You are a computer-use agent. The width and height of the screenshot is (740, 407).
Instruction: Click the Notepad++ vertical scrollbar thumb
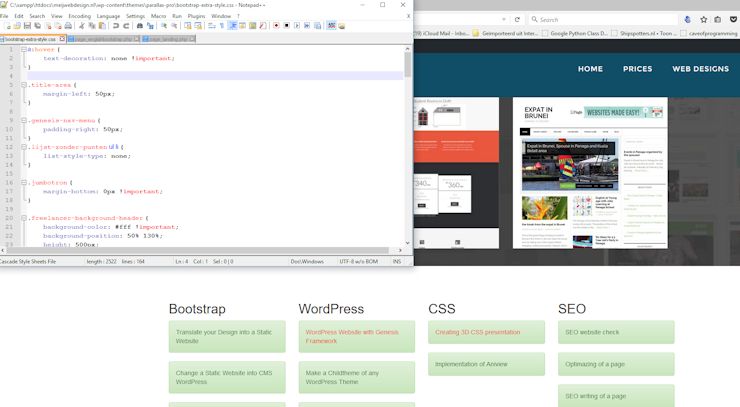408,65
